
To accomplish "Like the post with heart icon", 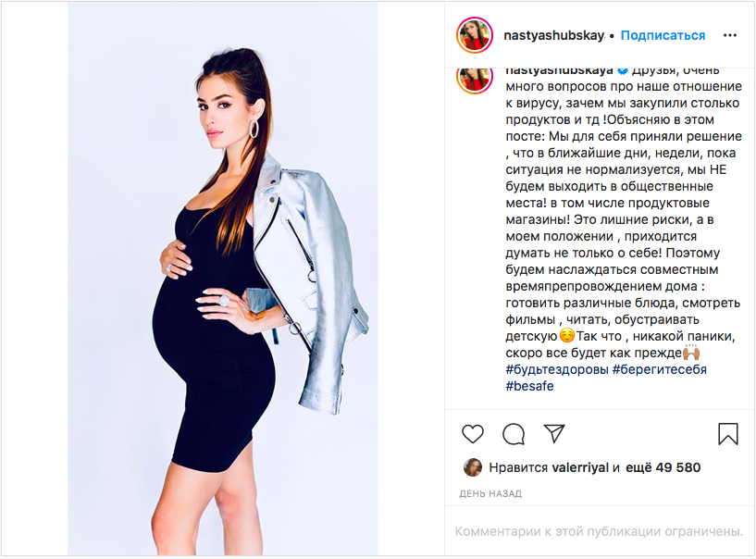I will 473,434.
